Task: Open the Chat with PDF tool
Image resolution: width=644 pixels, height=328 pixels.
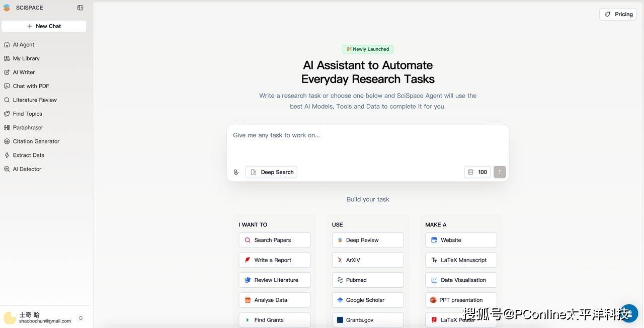Action: coord(31,86)
